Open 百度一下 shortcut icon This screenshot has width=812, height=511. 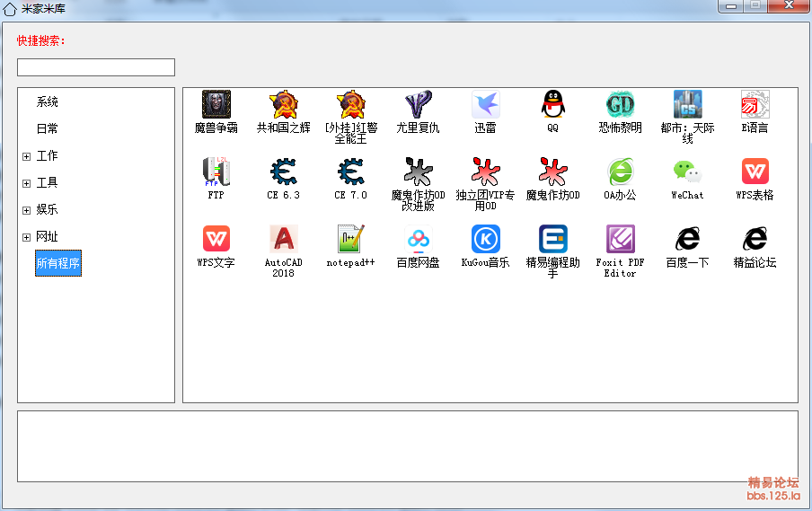(x=687, y=239)
